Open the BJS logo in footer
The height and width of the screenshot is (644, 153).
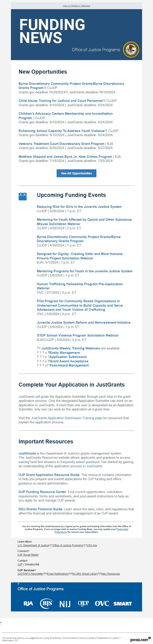[x=47, y=603]
